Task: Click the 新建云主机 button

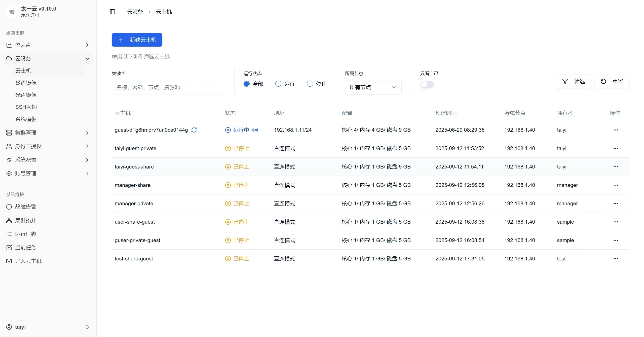Action: coord(137,40)
